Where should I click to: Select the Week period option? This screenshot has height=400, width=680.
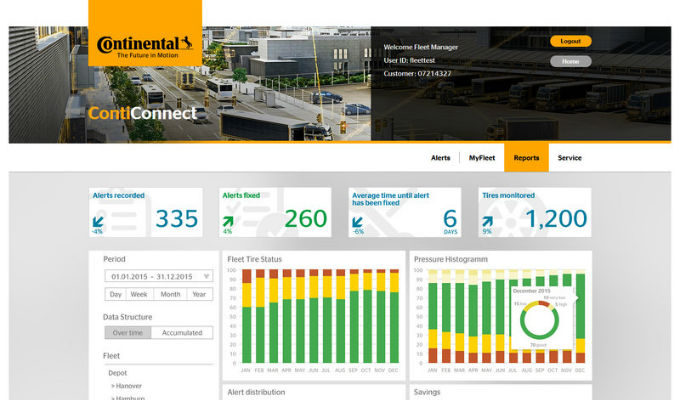139,294
